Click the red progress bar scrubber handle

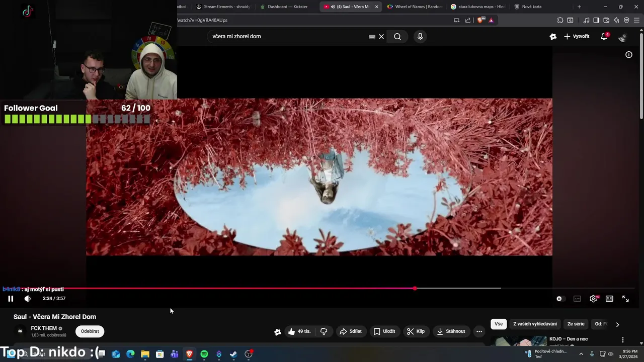[415, 289]
